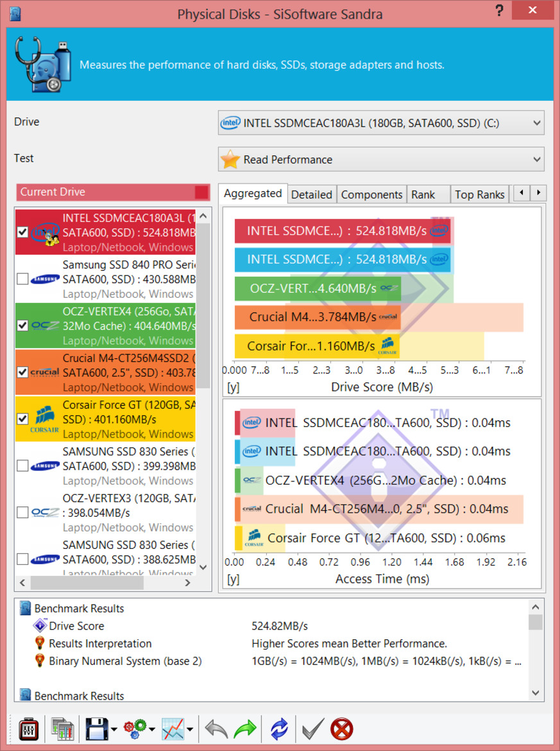Click the orange Crucial M4 chart bar
Image resolution: width=560 pixels, height=751 pixels.
[x=318, y=317]
